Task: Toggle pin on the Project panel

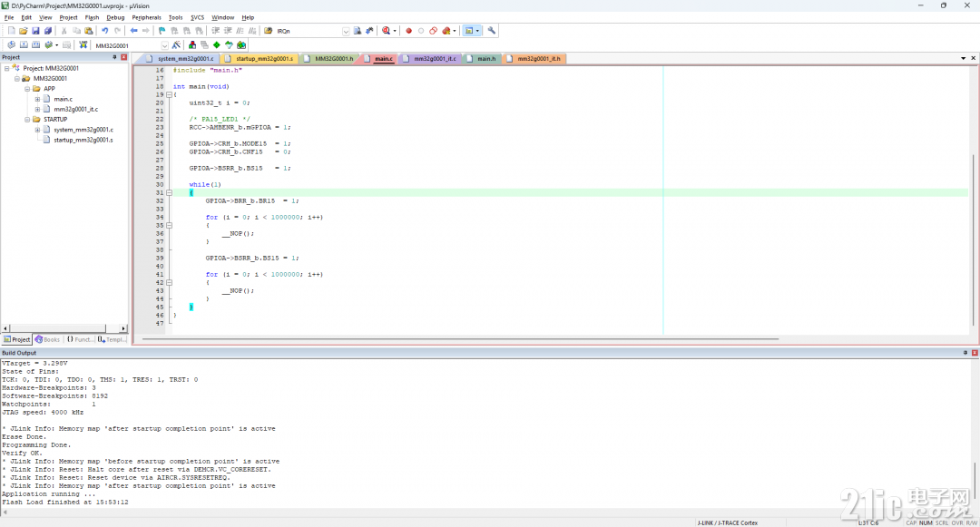Action: click(x=114, y=57)
